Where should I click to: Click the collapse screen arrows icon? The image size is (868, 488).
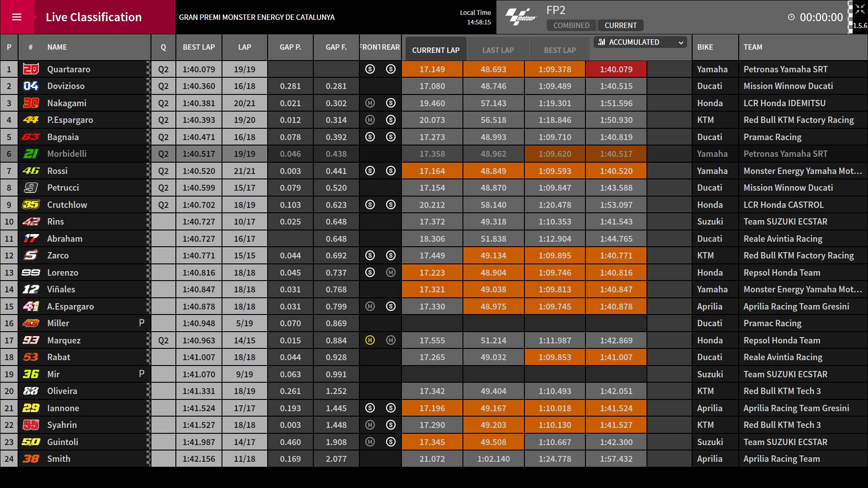(860, 9)
